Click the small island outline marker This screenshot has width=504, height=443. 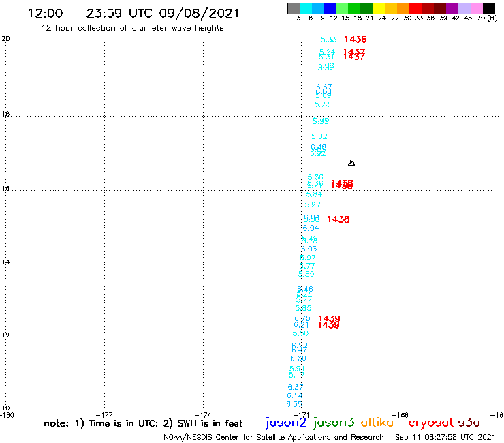tap(351, 163)
